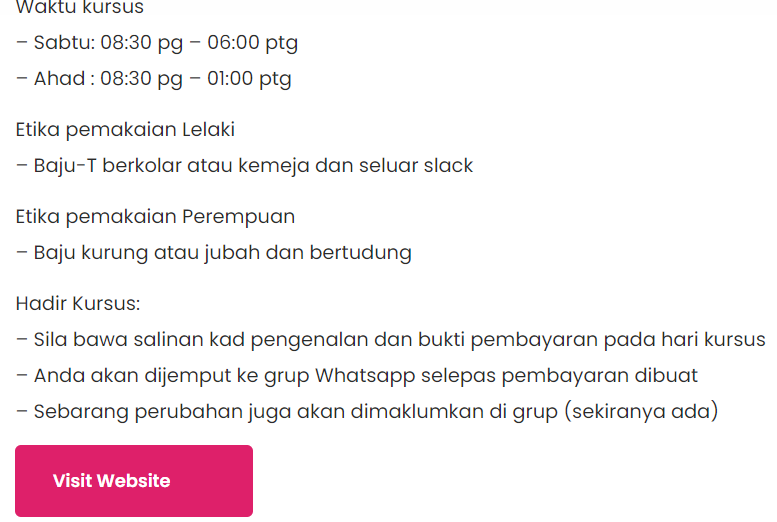The image size is (777, 522).
Task: Click the Baju kurung atau jubah line
Action: point(214,253)
